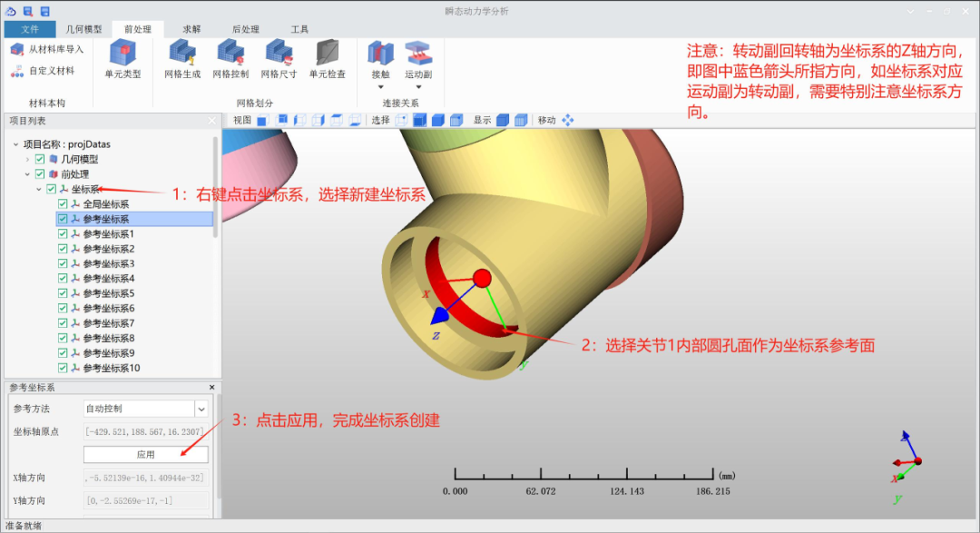The image size is (980, 533).
Task: Choose vertex selection mode icon
Action: [x=401, y=120]
